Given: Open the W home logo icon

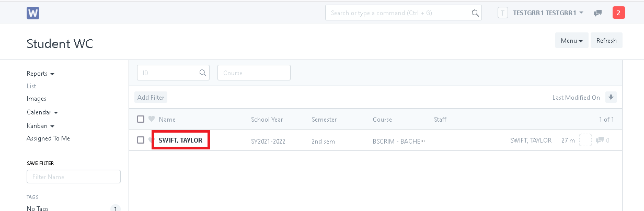Looking at the screenshot, I should click(x=33, y=13).
